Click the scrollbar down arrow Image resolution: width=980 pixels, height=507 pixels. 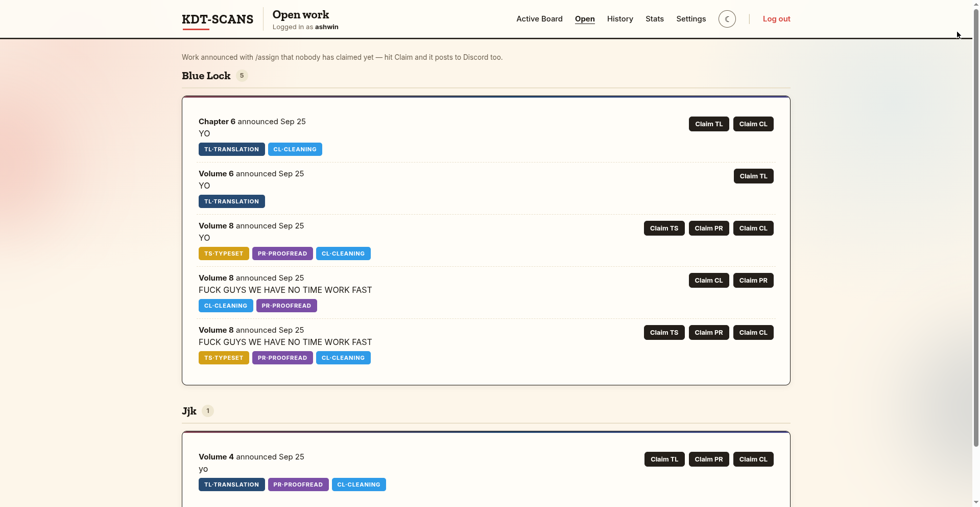tap(976, 503)
